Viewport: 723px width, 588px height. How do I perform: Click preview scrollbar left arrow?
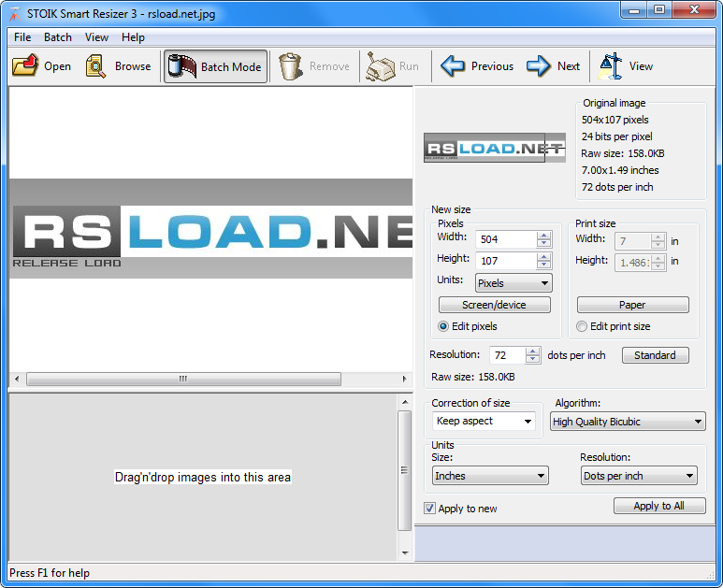tap(17, 379)
